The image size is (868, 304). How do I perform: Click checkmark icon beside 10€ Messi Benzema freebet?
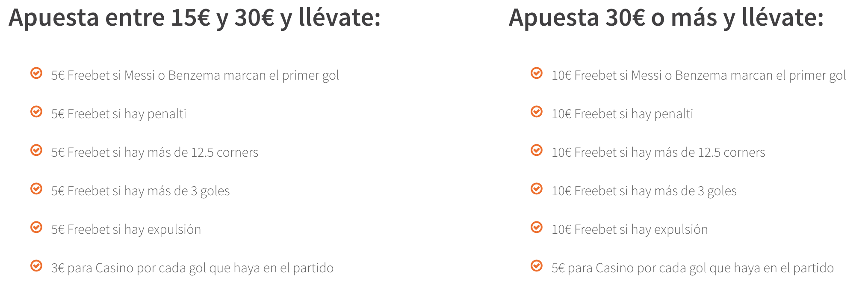coord(537,73)
